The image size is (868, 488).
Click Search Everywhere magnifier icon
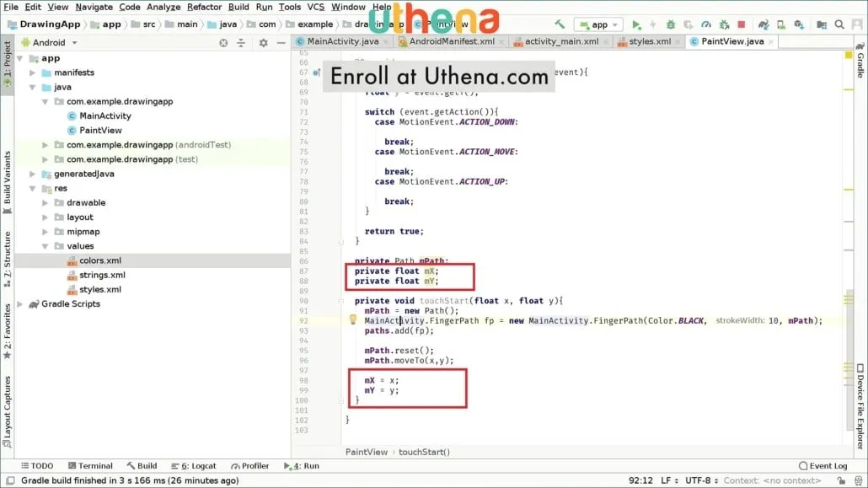coord(839,24)
